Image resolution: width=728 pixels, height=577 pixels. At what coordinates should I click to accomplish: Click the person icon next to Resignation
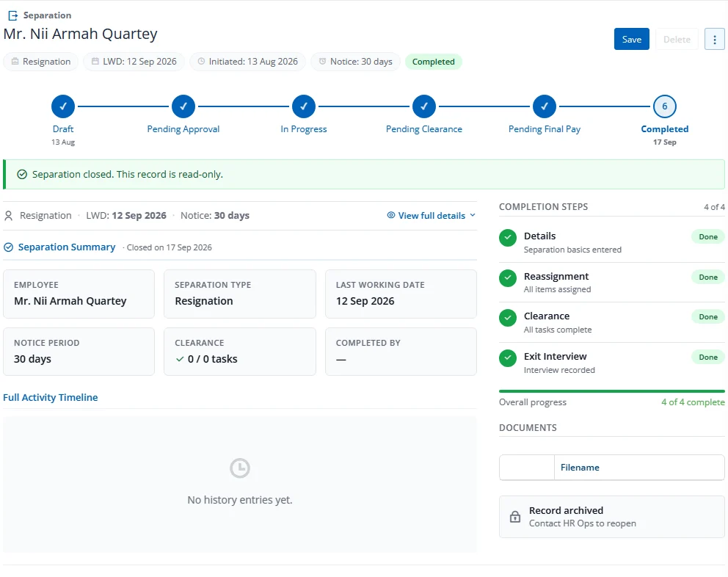point(8,216)
